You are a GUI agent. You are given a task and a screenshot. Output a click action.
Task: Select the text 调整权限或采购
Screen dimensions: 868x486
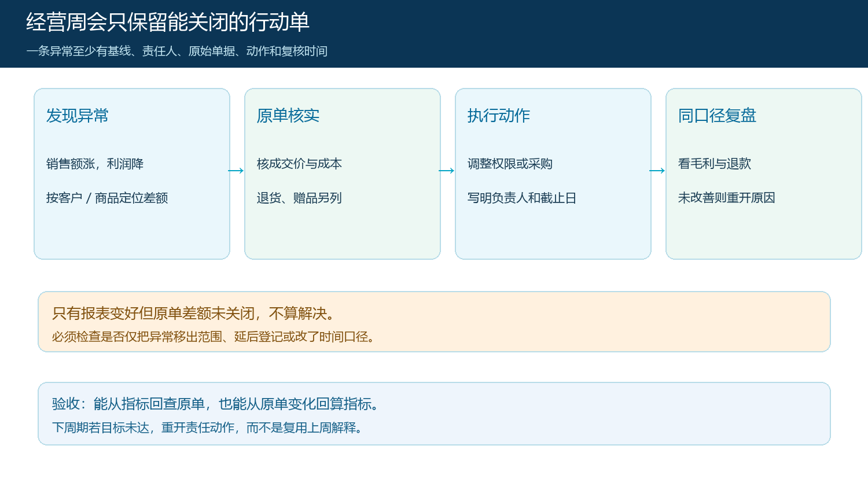[510, 164]
